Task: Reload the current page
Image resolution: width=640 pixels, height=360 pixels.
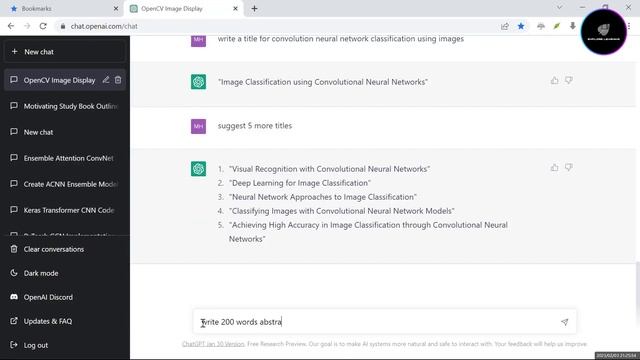Action: point(43,26)
